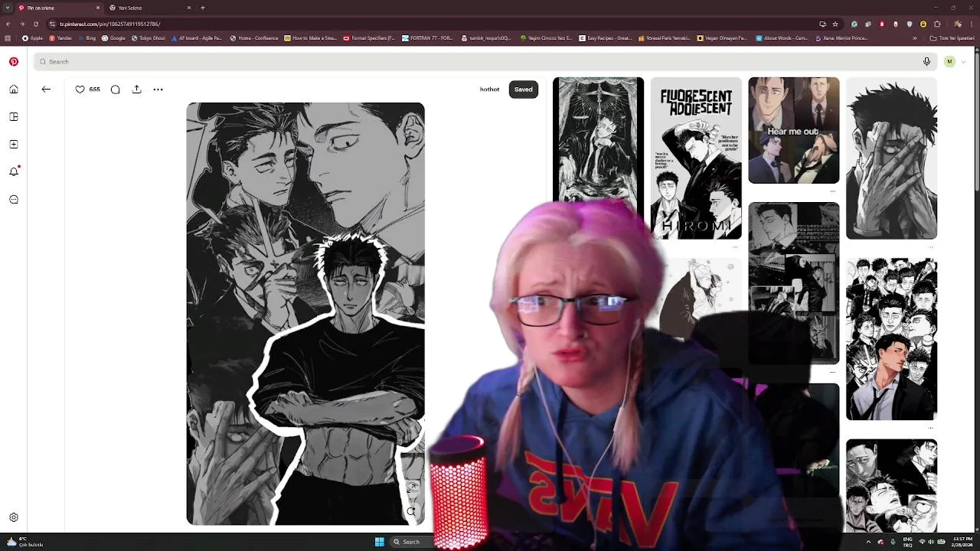Viewport: 980px width, 551px height.
Task: Open Create pin plus icon
Action: pyautogui.click(x=14, y=145)
